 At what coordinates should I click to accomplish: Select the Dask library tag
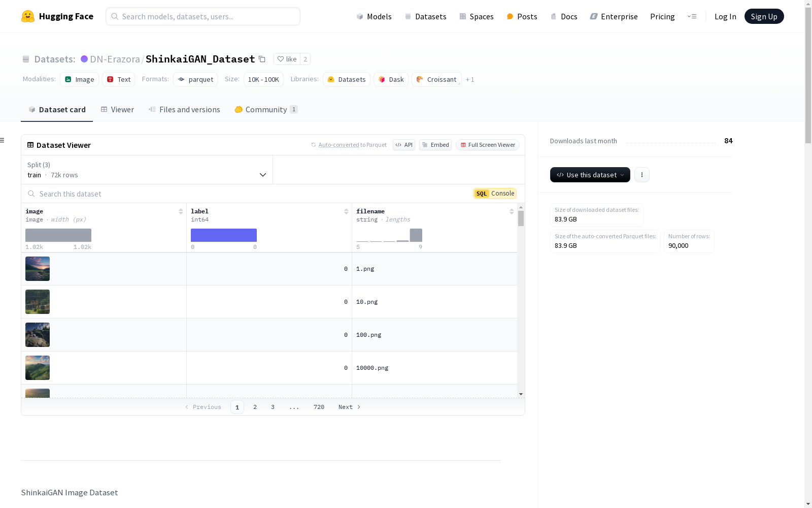pyautogui.click(x=391, y=79)
